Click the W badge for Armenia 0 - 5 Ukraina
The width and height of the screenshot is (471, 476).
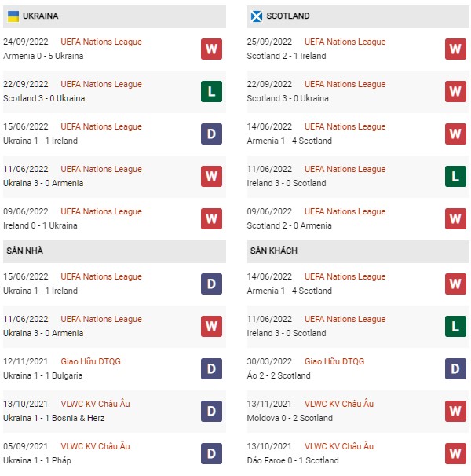(211, 49)
